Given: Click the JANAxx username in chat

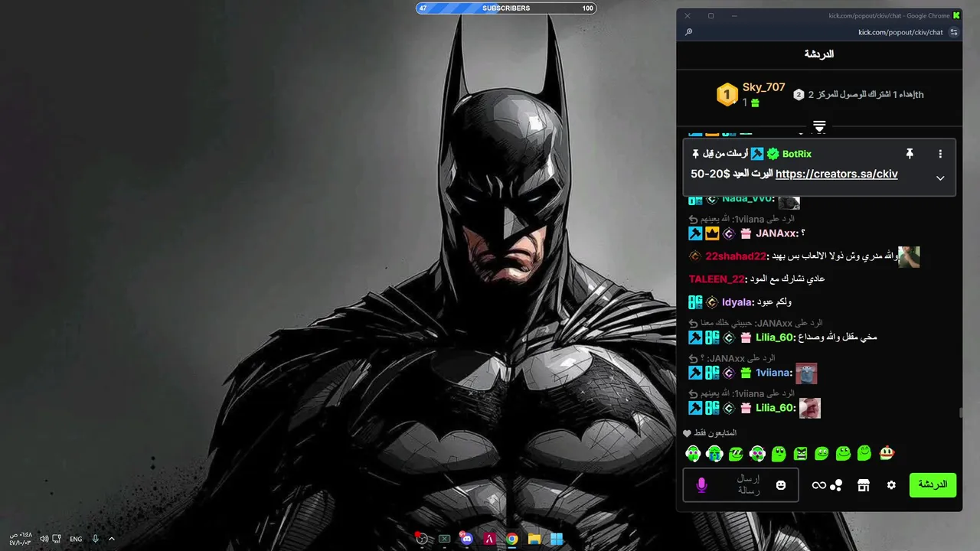Looking at the screenshot, I should [776, 233].
